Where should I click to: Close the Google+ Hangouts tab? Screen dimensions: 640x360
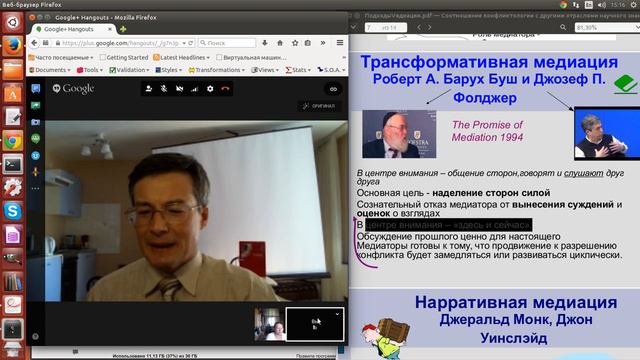click(110, 29)
